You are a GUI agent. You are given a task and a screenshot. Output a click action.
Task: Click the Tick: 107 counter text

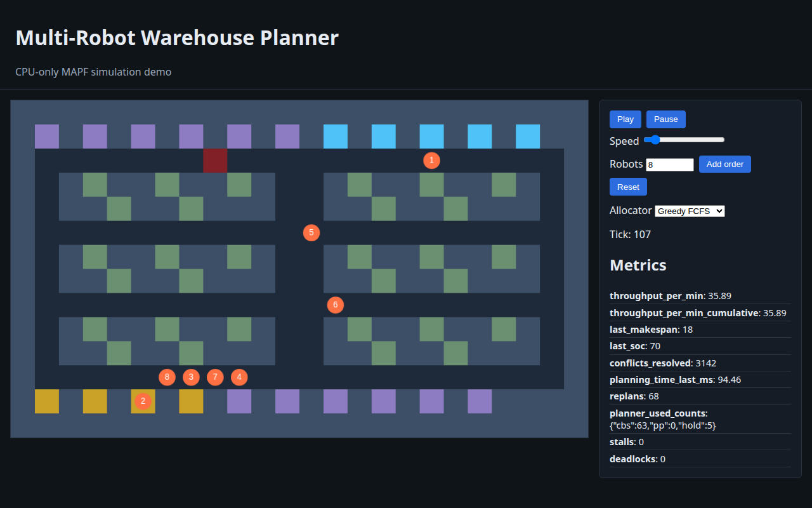[x=630, y=234]
